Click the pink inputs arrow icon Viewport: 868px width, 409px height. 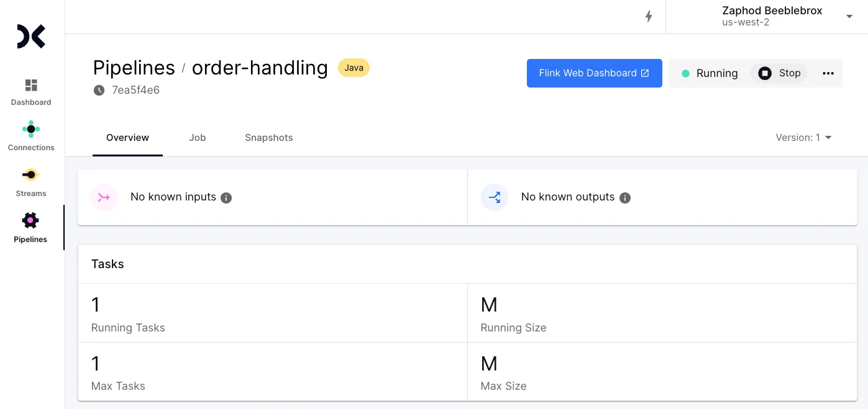point(104,197)
